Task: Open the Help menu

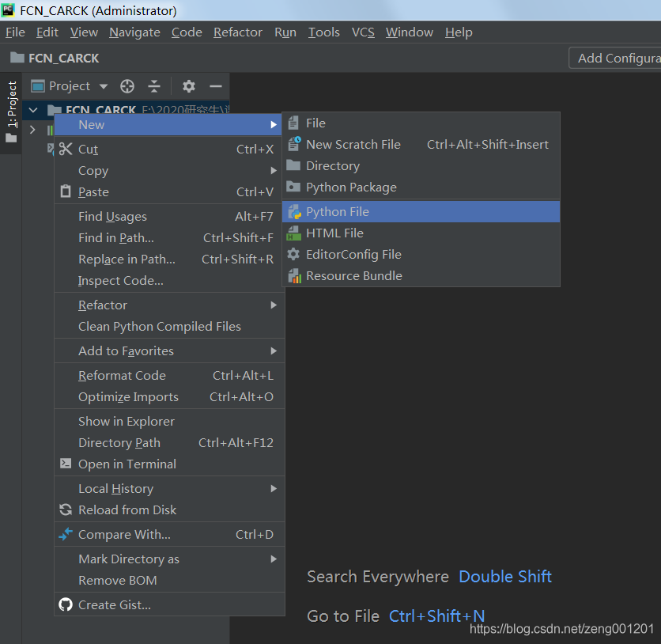Action: [459, 32]
